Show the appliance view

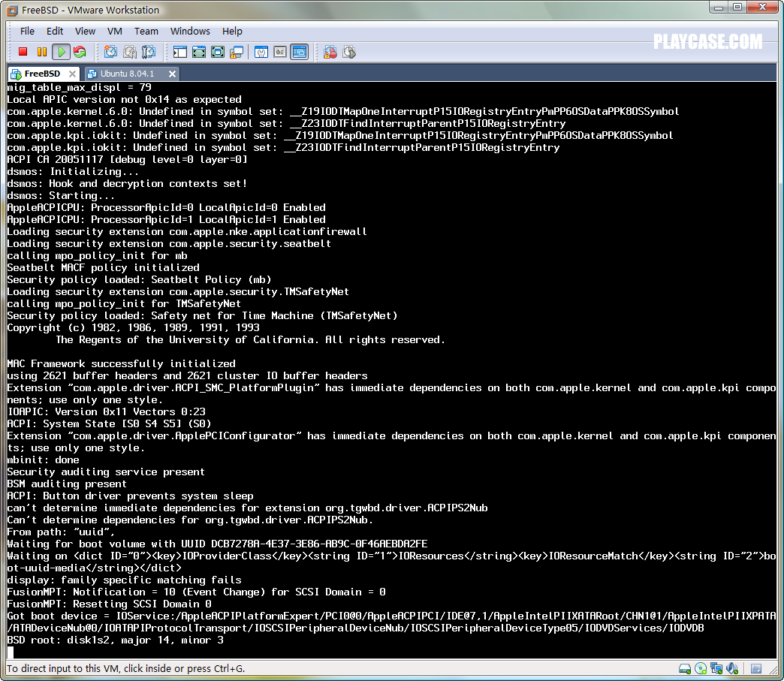click(280, 52)
